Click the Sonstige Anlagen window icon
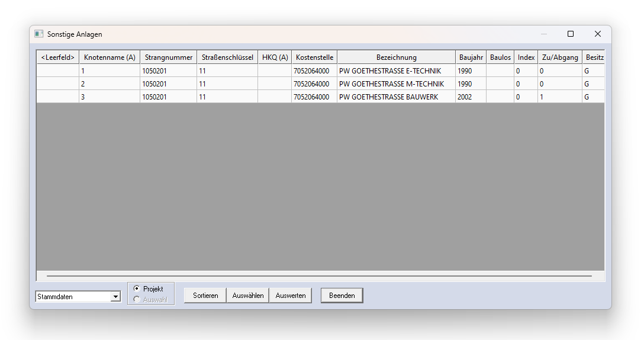The width and height of the screenshot is (644, 340). [39, 34]
